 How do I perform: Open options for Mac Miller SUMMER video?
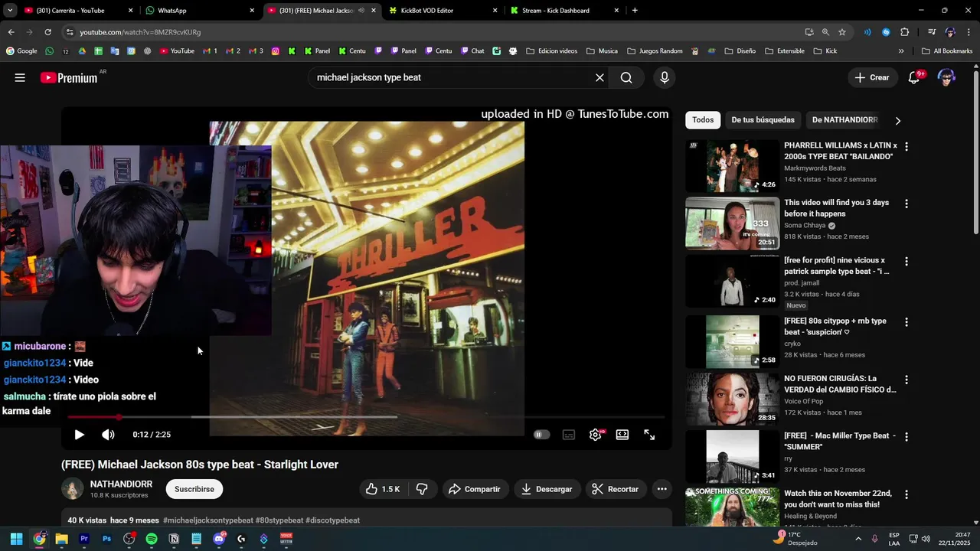click(x=906, y=437)
